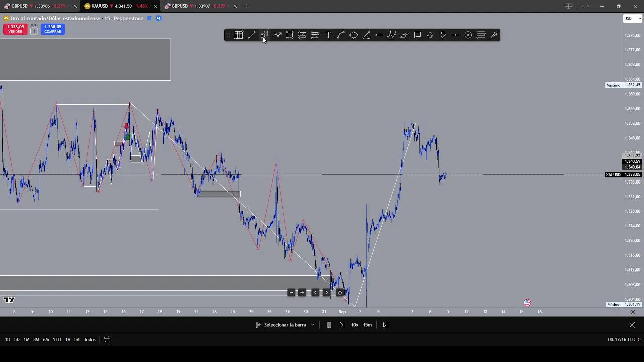Select the ellipse drawing tool
This screenshot has height=362, width=644.
tap(354, 35)
